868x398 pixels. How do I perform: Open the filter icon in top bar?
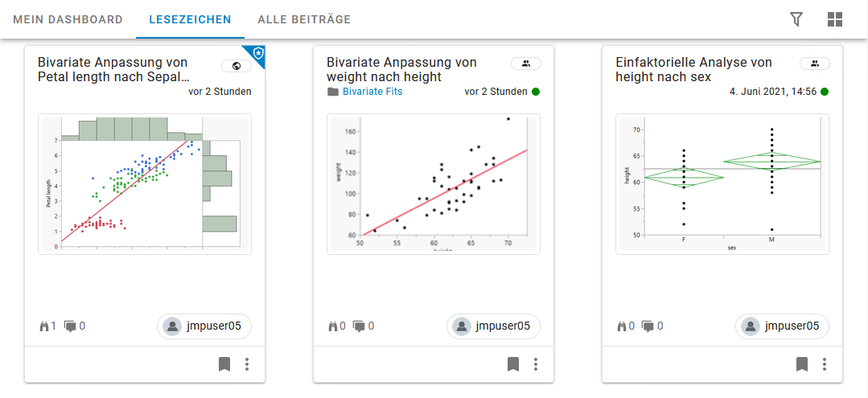click(796, 19)
